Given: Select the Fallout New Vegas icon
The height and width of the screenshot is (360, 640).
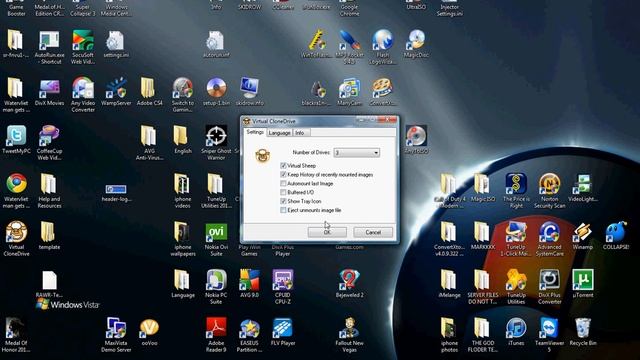Looking at the screenshot, I should [349, 335].
